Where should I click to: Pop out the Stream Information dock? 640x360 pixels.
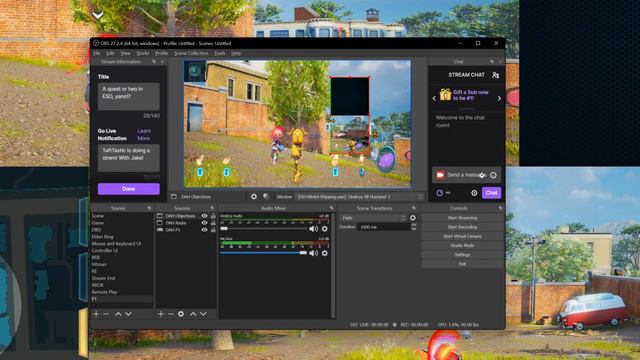pyautogui.click(x=154, y=62)
